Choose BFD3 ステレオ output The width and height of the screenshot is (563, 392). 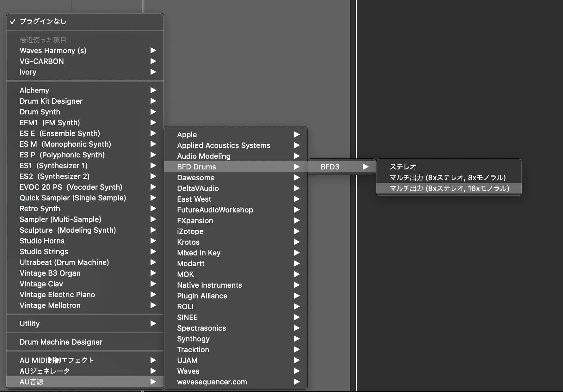tap(449, 167)
